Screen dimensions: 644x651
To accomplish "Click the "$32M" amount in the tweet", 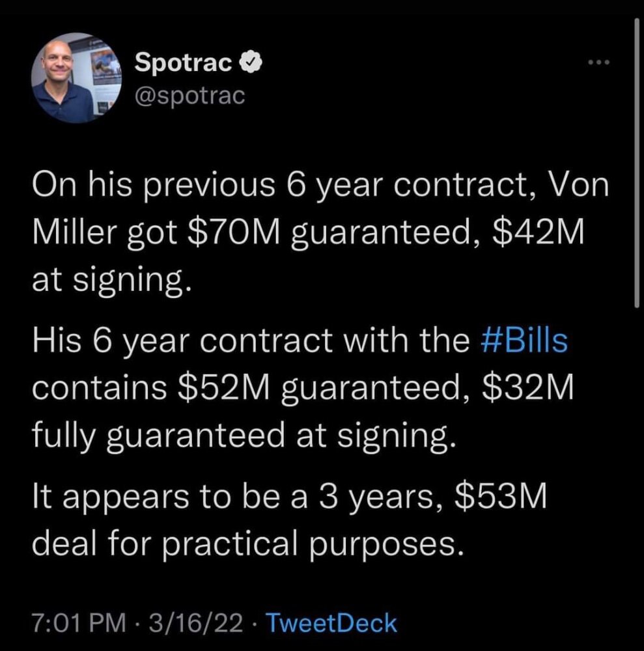I will [x=527, y=387].
